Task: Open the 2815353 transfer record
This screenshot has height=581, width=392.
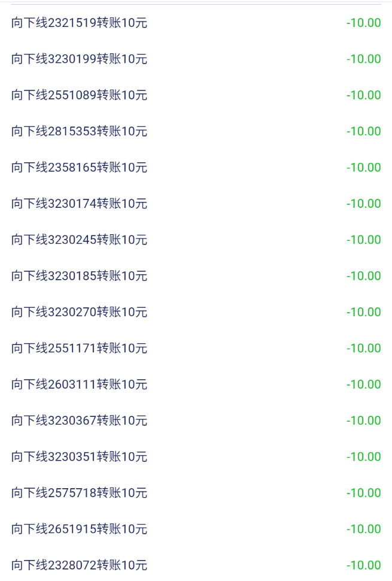Action: coord(79,131)
